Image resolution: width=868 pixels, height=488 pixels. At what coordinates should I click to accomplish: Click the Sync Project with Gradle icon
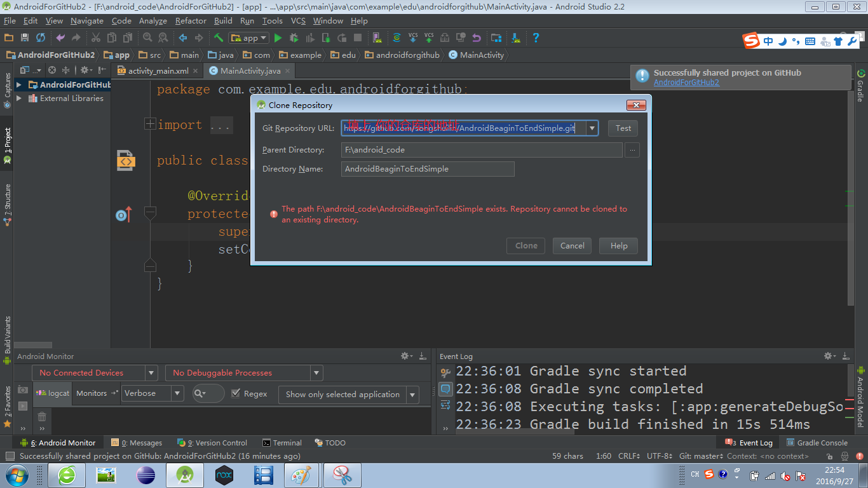(397, 38)
